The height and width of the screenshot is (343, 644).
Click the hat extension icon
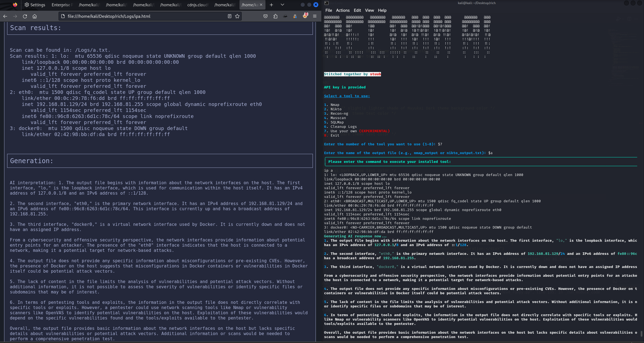(x=285, y=16)
